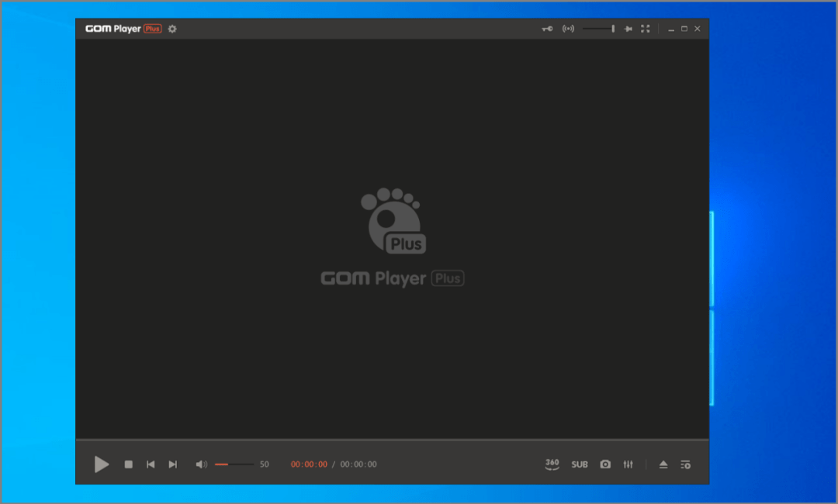Click the elapsed time display
The width and height of the screenshot is (838, 504).
tap(309, 464)
